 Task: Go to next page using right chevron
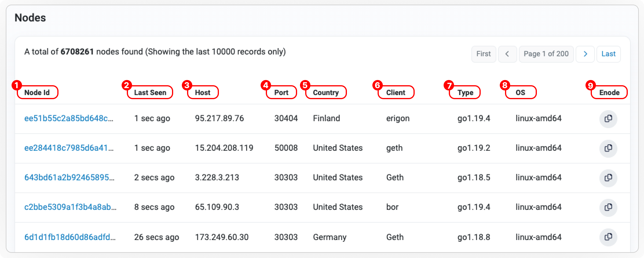585,54
